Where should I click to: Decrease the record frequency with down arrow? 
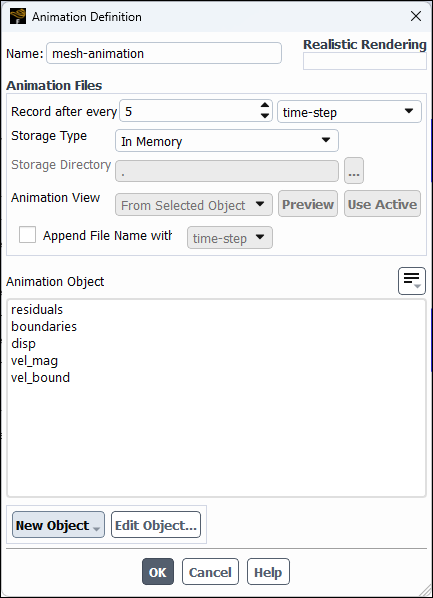[265, 116]
